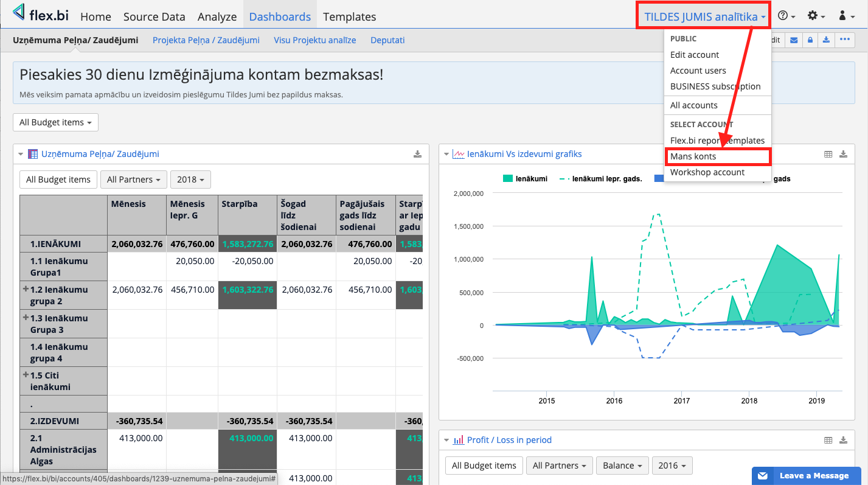Show table view for Ienākumi Vs izdevumi chart

(x=828, y=155)
